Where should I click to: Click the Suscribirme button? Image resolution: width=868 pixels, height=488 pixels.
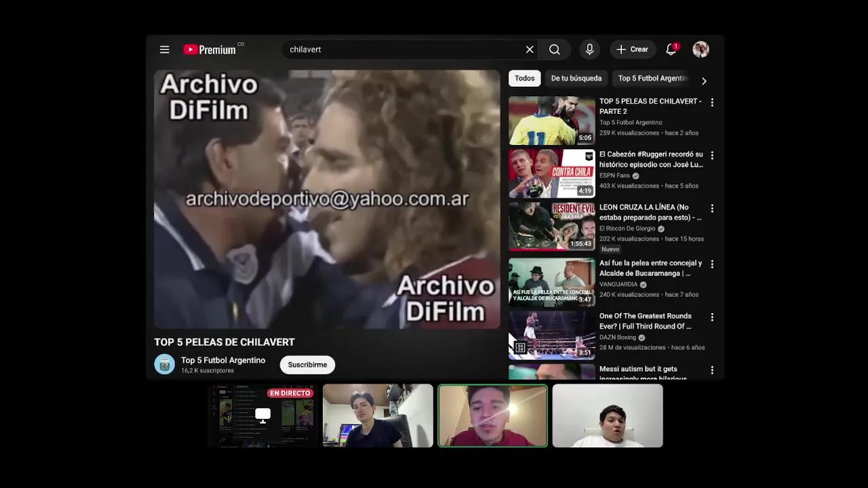(307, 365)
